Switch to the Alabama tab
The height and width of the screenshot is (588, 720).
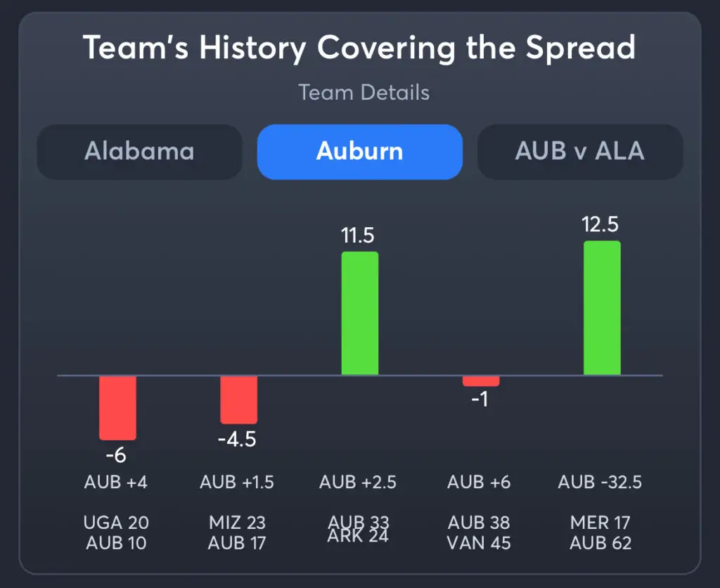[x=139, y=152]
